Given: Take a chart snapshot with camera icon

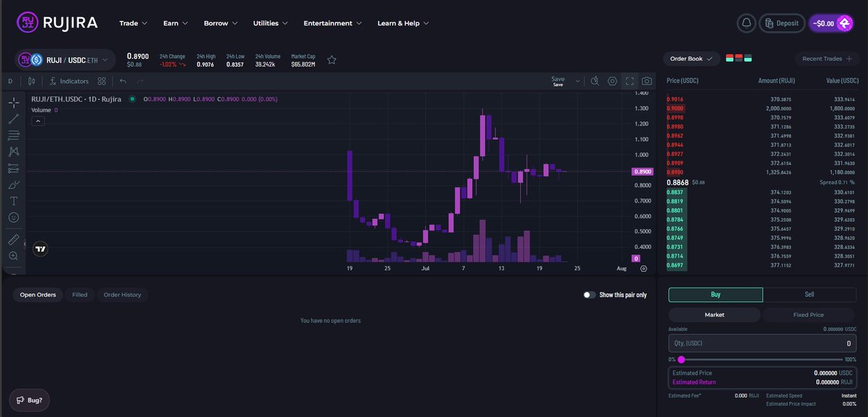Looking at the screenshot, I should click(x=647, y=82).
